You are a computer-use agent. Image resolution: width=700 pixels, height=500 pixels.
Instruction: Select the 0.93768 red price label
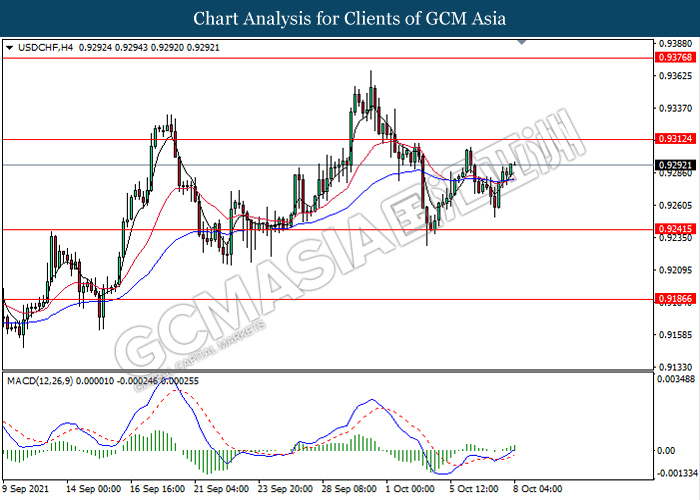(x=675, y=57)
